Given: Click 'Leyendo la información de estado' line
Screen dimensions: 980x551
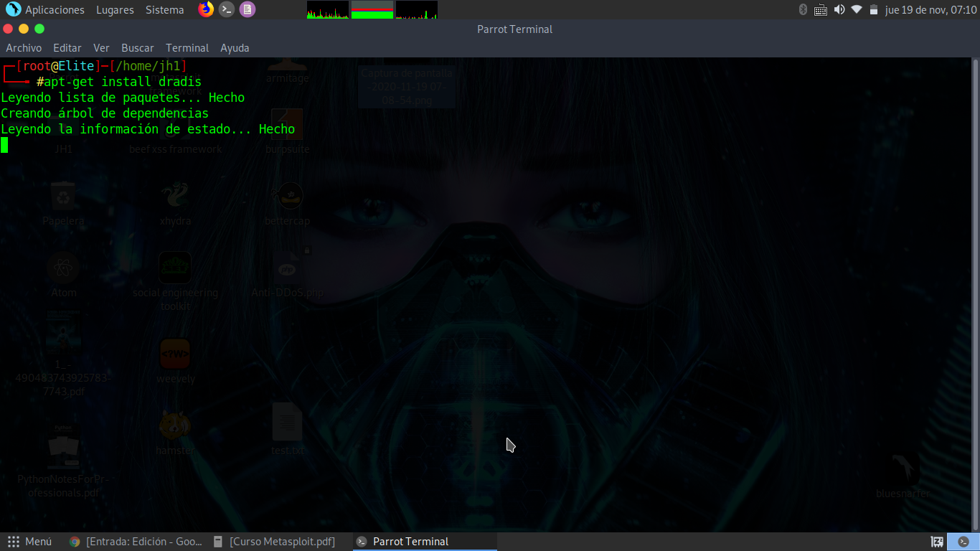Looking at the screenshot, I should click(148, 129).
